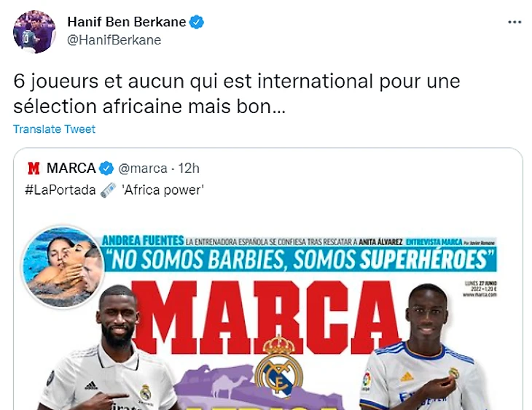Click the verified badge next to MARCA
The height and width of the screenshot is (410, 532).
coord(106,168)
